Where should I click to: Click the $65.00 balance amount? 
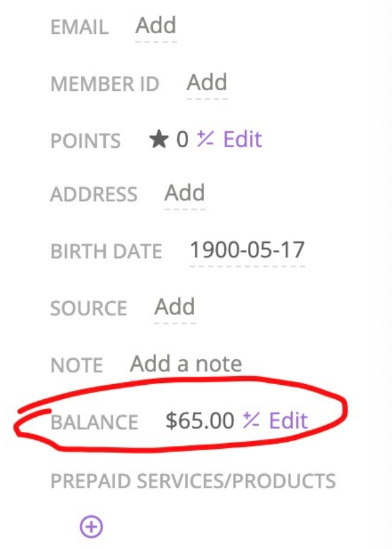(200, 421)
